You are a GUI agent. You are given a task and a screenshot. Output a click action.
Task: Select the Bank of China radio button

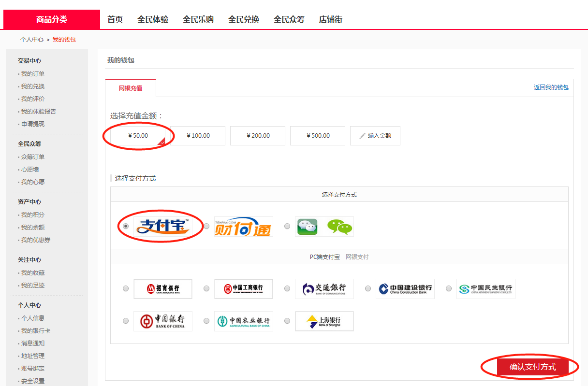126,321
